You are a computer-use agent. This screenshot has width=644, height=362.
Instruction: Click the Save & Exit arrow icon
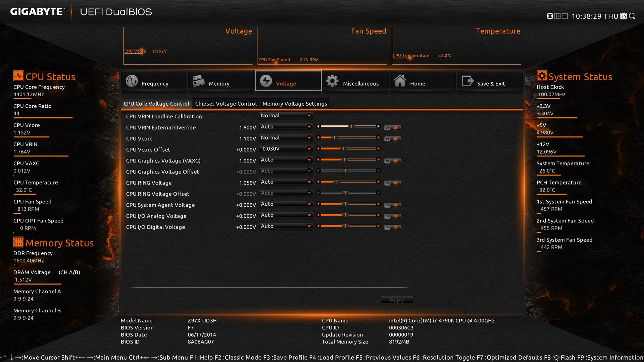467,81
